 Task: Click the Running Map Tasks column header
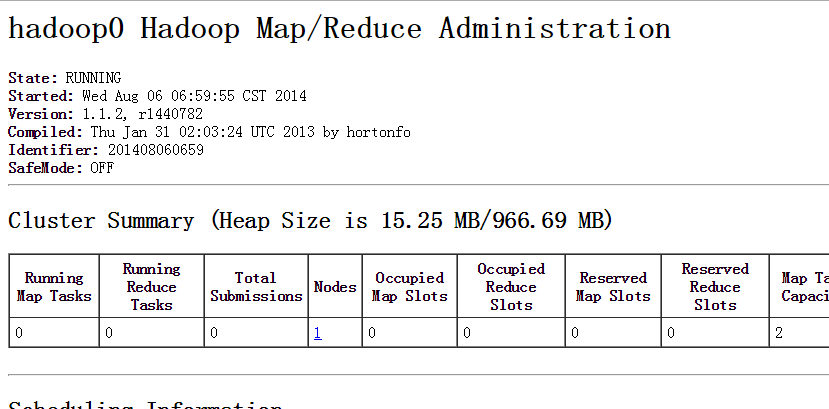click(x=54, y=287)
